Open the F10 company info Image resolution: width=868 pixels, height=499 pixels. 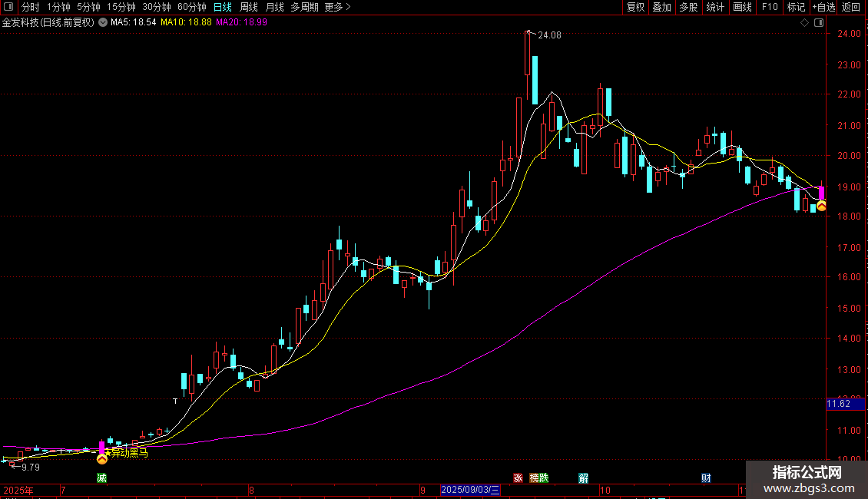coord(770,7)
